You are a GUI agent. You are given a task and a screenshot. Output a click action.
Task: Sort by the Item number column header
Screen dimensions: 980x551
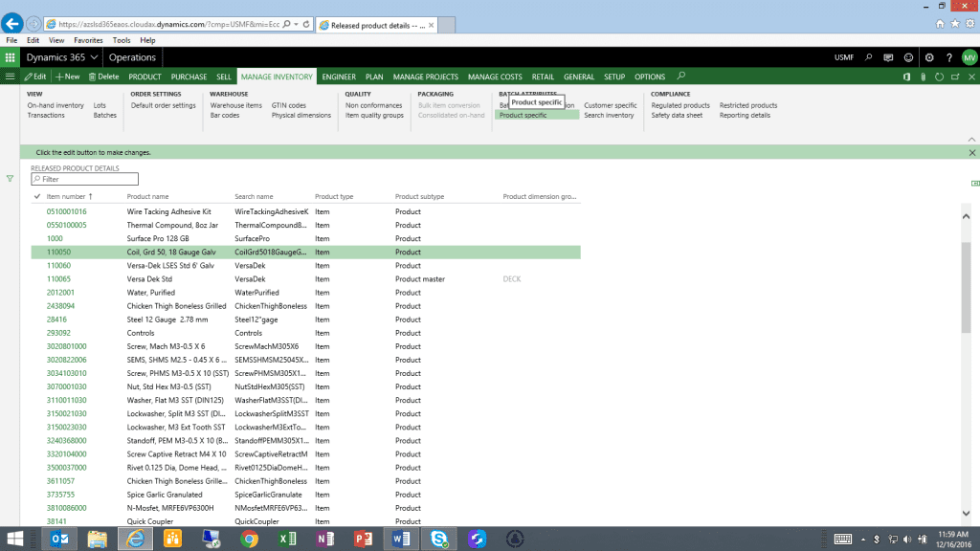tap(67, 197)
